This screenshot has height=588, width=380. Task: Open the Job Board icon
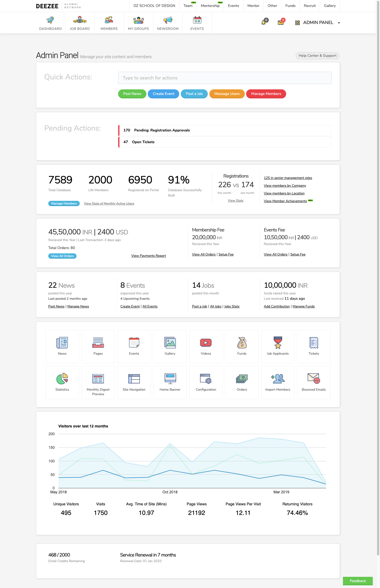click(80, 20)
